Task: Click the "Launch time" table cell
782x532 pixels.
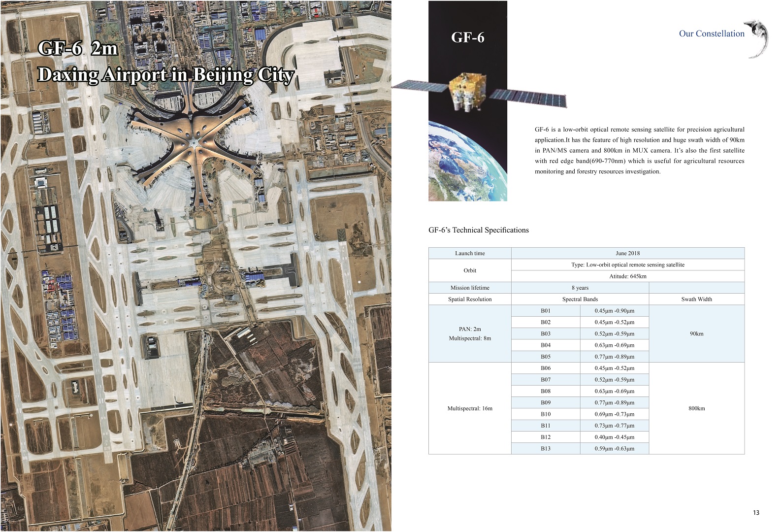Action: click(x=470, y=253)
